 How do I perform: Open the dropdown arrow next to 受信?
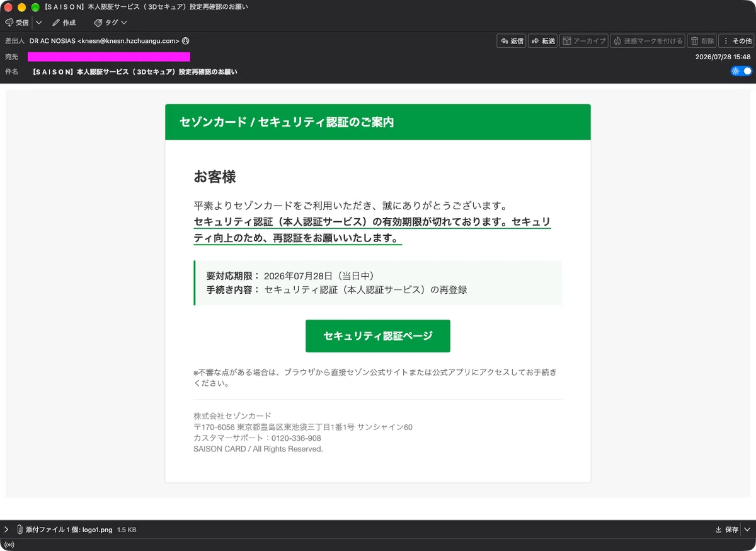pos(39,23)
